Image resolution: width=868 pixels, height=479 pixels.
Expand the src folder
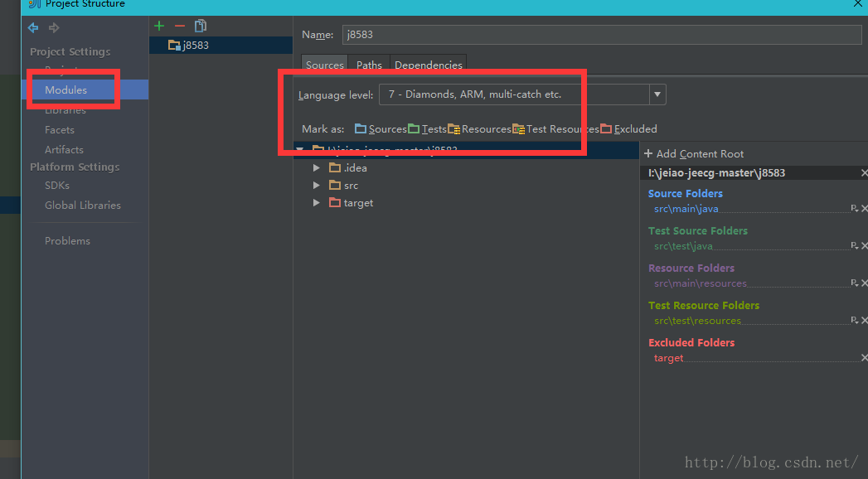coord(316,186)
